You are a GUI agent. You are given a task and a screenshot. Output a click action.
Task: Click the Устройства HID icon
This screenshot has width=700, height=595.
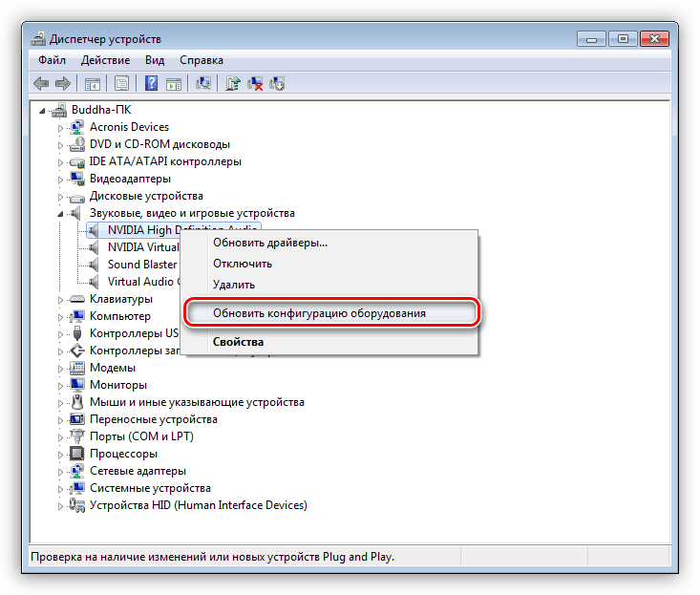[76, 505]
